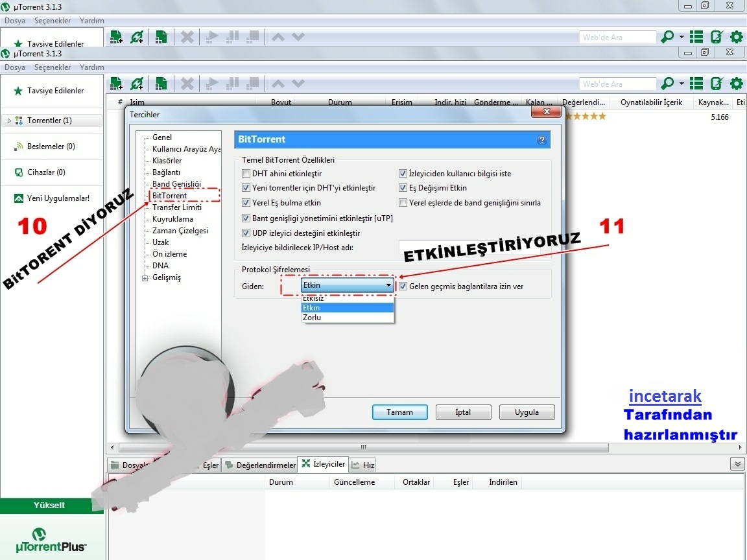
Task: Click the Remove torrent X icon in front toolbar
Action: pos(187,84)
